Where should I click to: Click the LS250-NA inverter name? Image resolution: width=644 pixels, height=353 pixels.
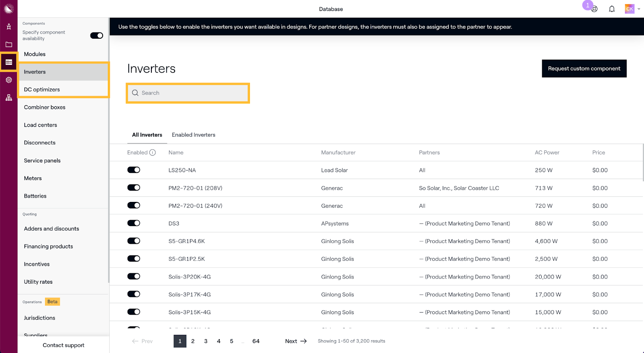tap(182, 170)
